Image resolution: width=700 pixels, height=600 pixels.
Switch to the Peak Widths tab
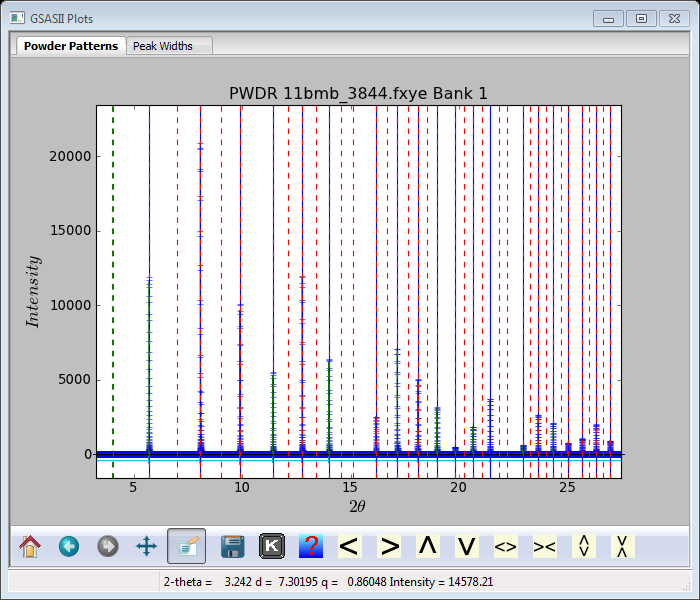(169, 46)
